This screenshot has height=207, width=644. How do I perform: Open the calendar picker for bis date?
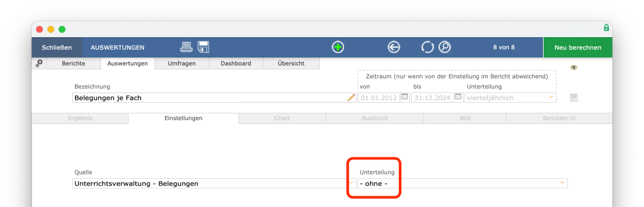pos(458,98)
